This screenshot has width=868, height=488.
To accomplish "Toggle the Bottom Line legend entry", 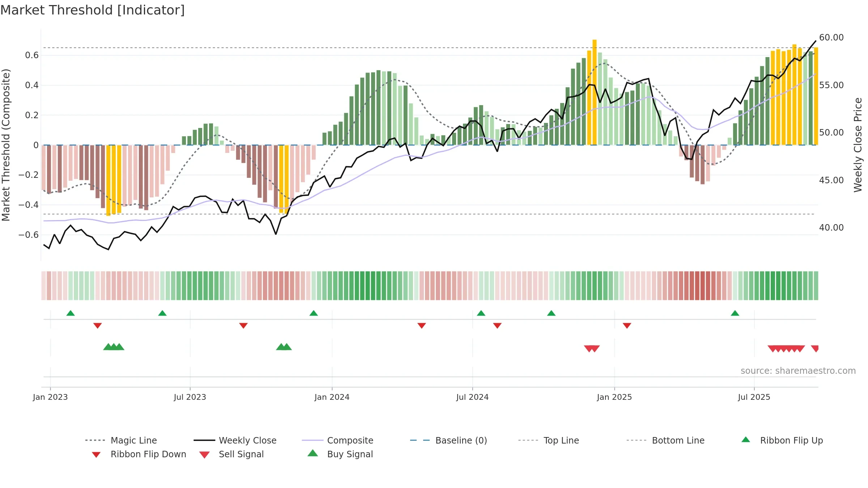I will point(665,440).
